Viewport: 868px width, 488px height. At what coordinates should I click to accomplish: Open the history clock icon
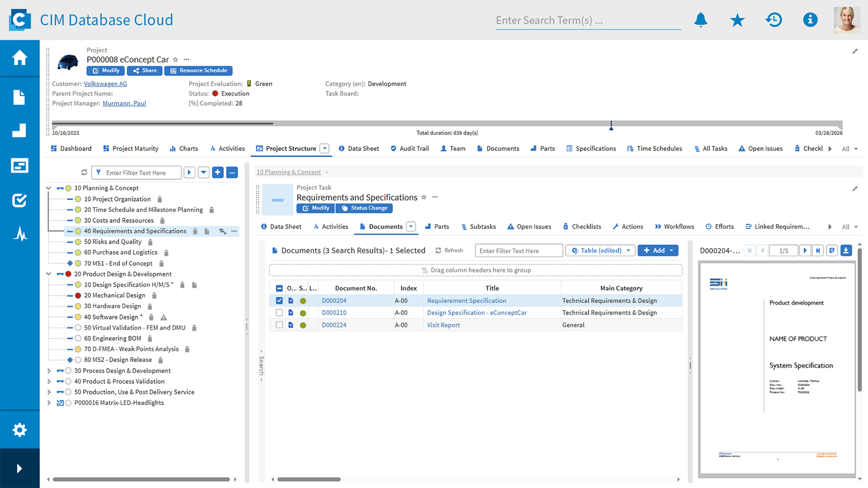click(x=773, y=20)
